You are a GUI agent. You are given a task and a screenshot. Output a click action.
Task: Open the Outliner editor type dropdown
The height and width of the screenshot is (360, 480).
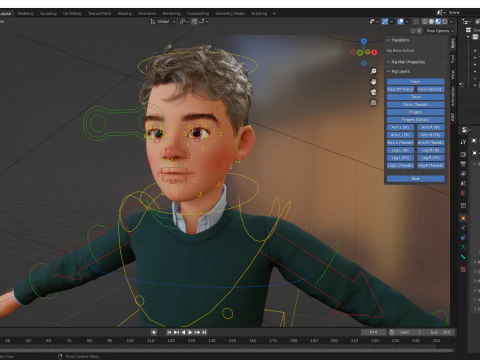pyautogui.click(x=466, y=22)
